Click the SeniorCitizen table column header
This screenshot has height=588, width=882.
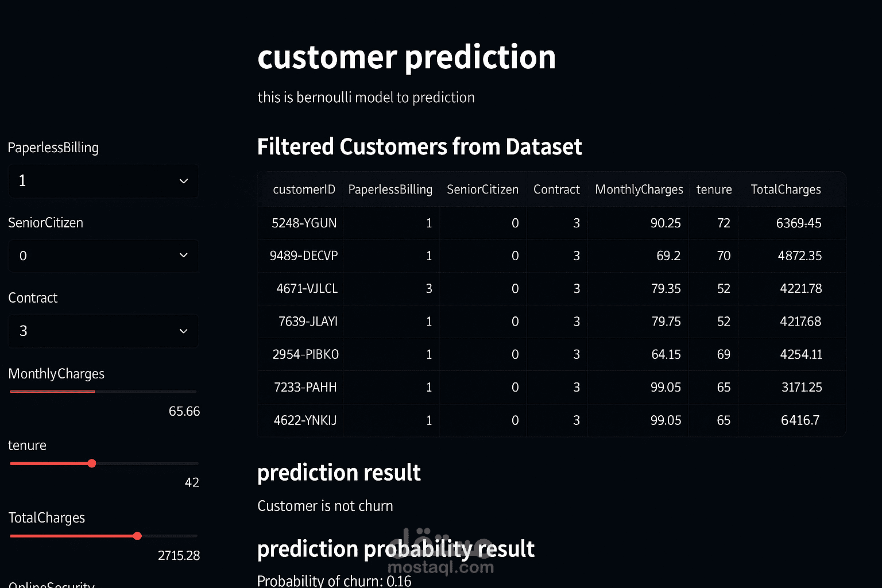pyautogui.click(x=482, y=189)
